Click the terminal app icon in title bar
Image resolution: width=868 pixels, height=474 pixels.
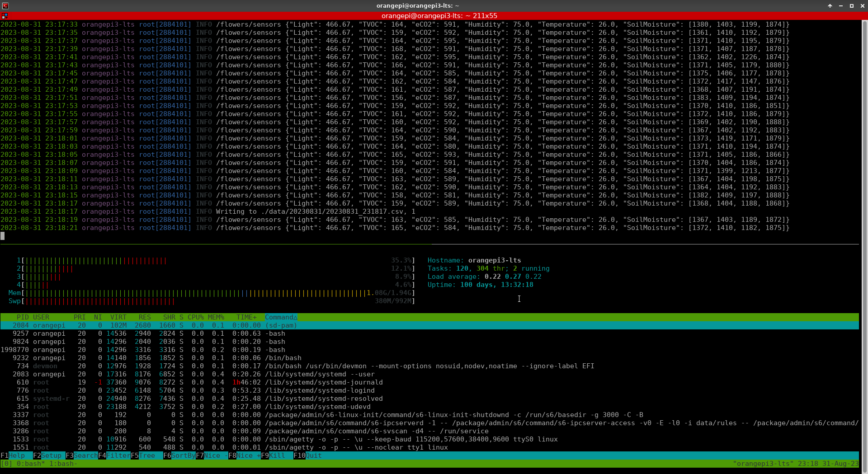point(5,5)
